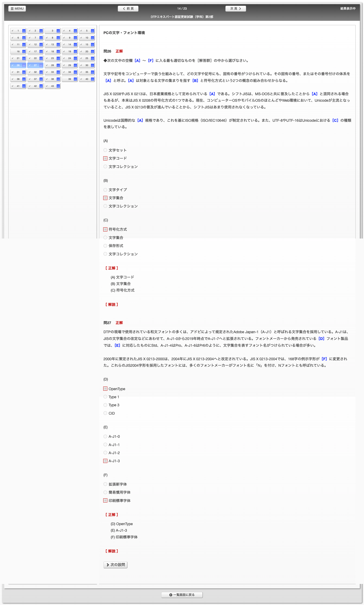The image size is (364, 605).
Task: Select CID radio option under (D)
Action: click(x=105, y=413)
